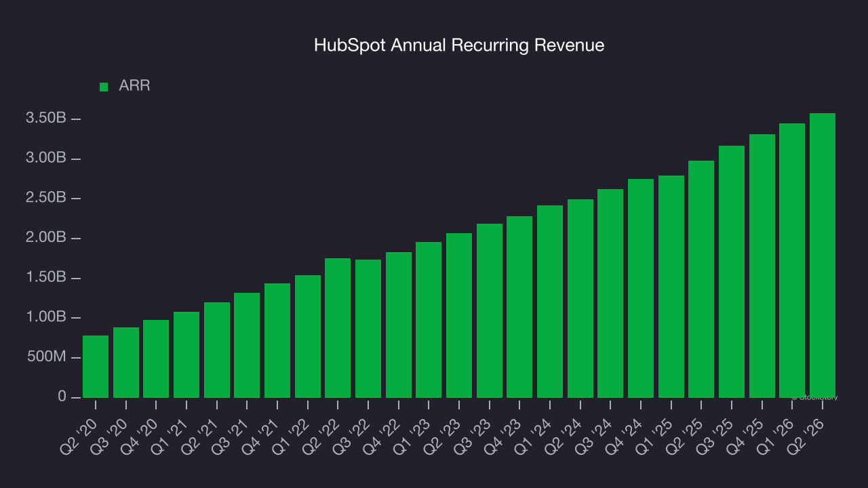Select the Q3 '25 bar
Viewport: 868px width, 488px height.
tap(732, 272)
